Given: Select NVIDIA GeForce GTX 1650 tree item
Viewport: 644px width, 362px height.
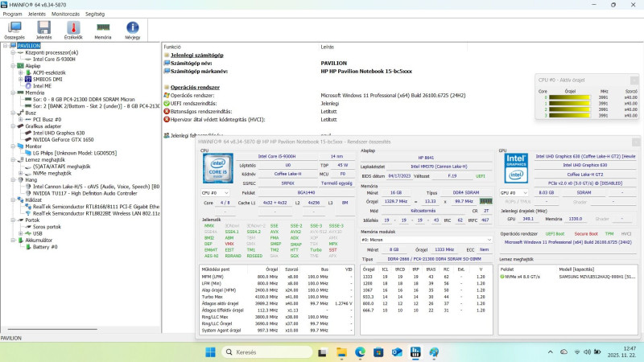Looking at the screenshot, I should point(64,139).
